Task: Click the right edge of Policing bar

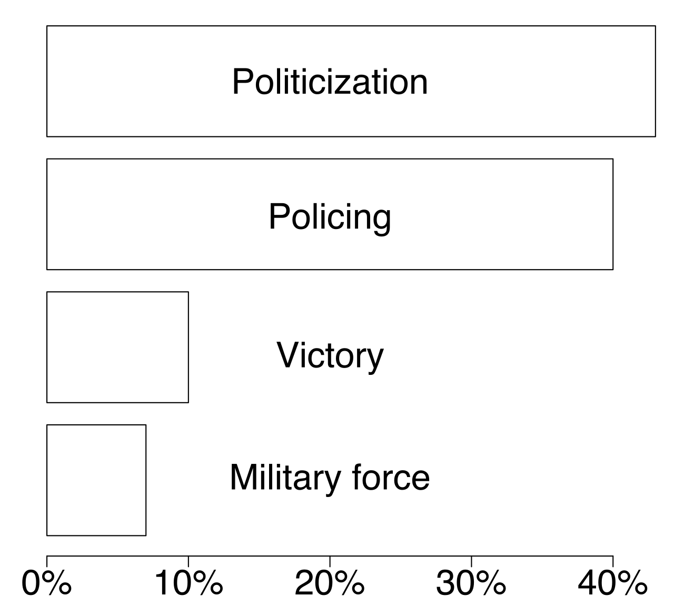Action: click(613, 214)
